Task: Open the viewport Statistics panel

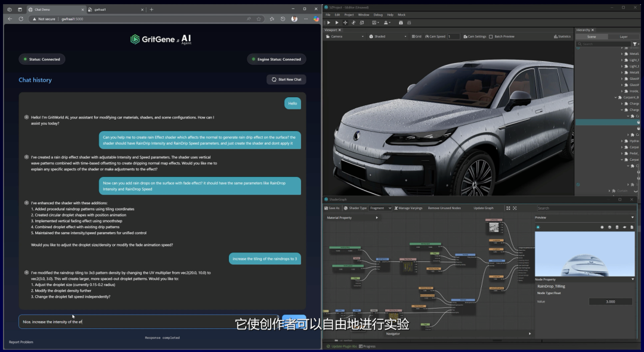Action: tap(561, 36)
